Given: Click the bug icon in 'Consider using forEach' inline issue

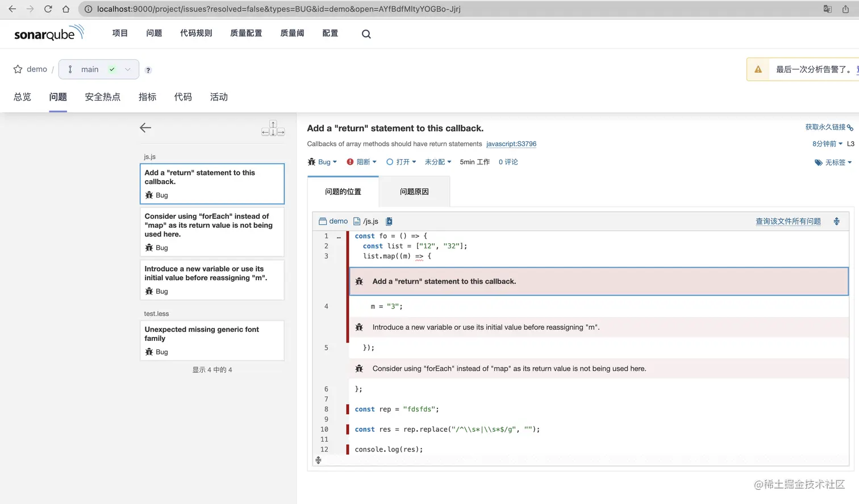Looking at the screenshot, I should click(x=359, y=369).
